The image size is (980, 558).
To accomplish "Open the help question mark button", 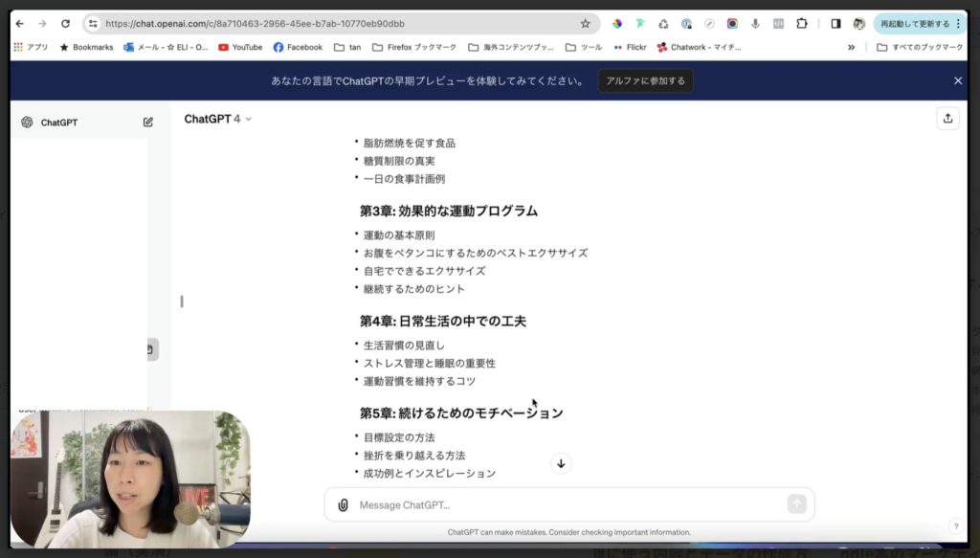I will tap(955, 526).
